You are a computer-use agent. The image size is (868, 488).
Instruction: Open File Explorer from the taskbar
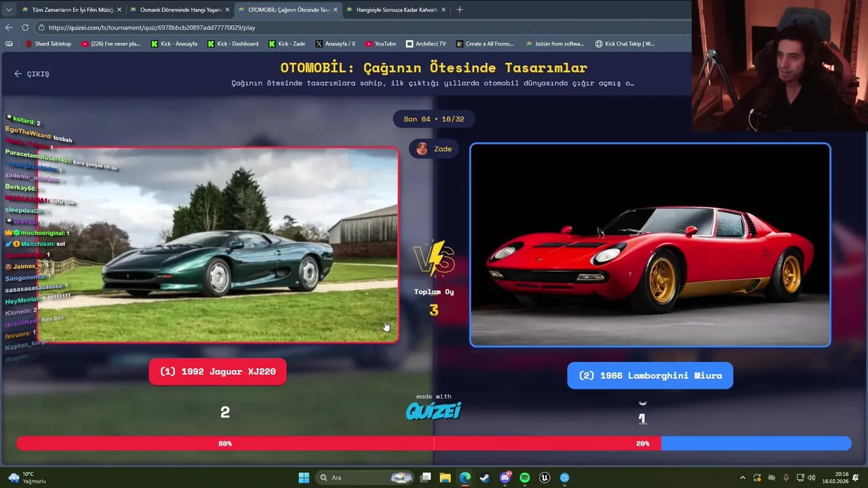pyautogui.click(x=445, y=478)
